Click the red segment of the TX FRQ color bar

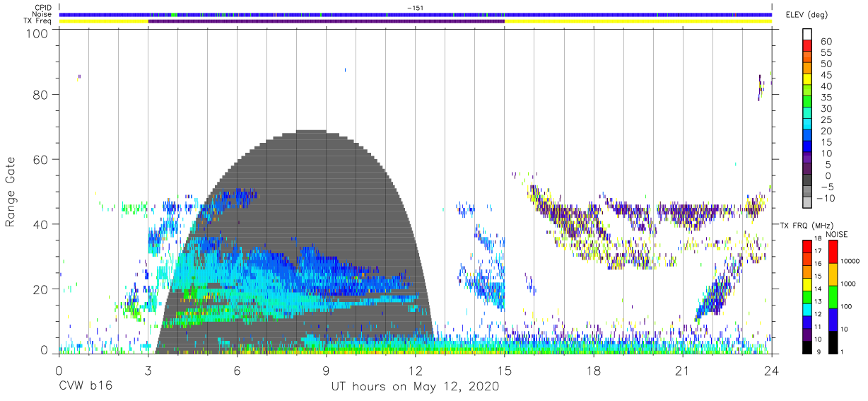(x=807, y=246)
